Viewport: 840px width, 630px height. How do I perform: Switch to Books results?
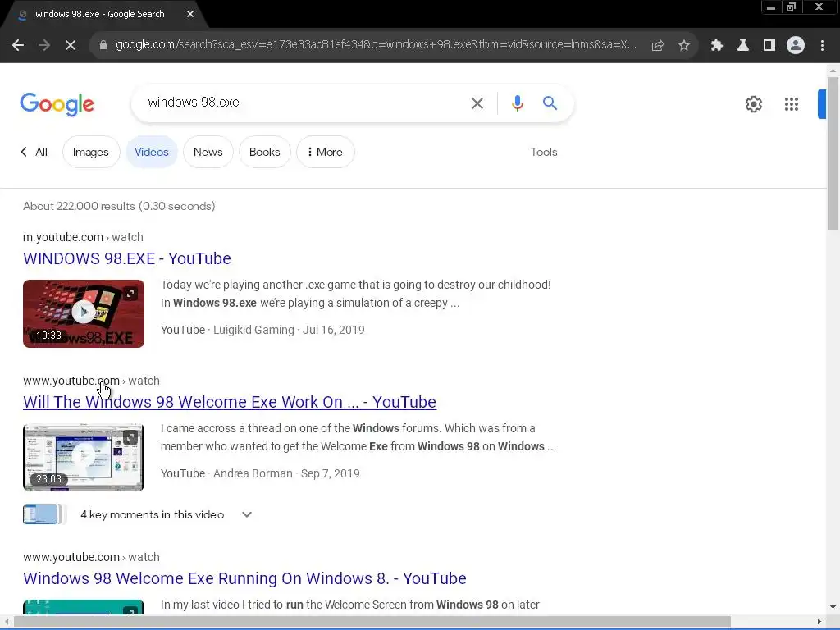click(265, 152)
